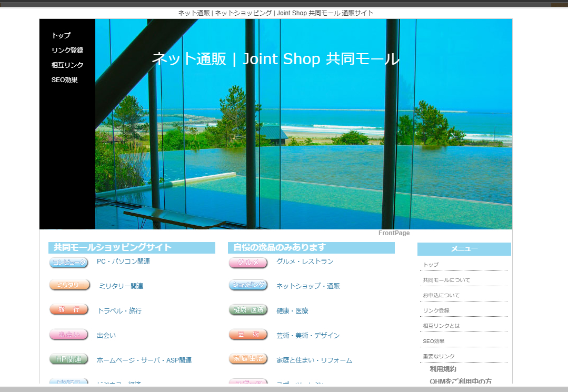The image size is (568, 392).
Task: Select the 芸術 category badge icon
Action: pos(248,335)
